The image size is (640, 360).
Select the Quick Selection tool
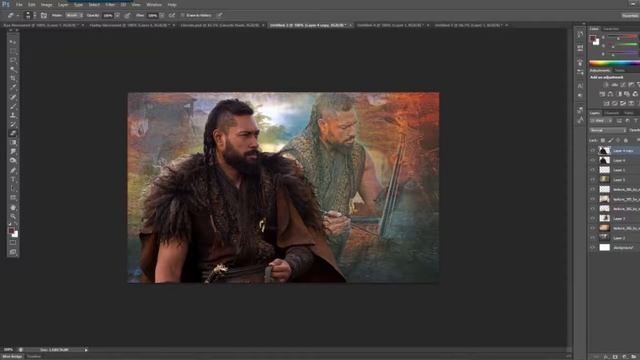13,69
